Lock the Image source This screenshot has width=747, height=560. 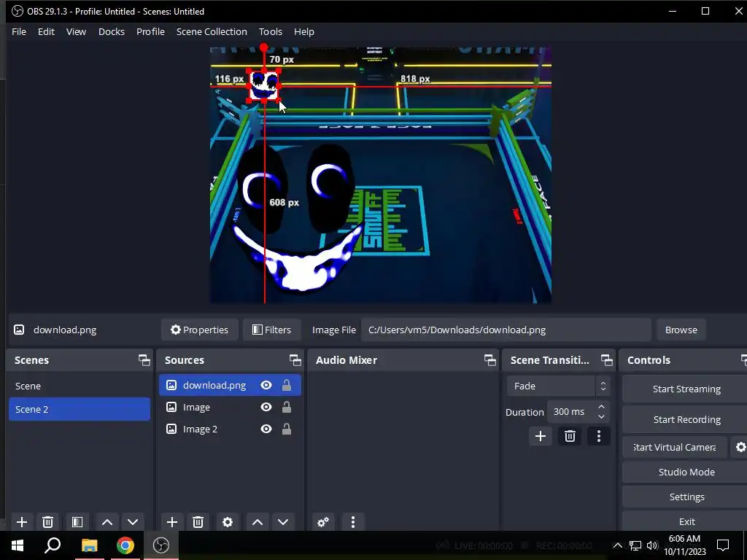coord(286,407)
